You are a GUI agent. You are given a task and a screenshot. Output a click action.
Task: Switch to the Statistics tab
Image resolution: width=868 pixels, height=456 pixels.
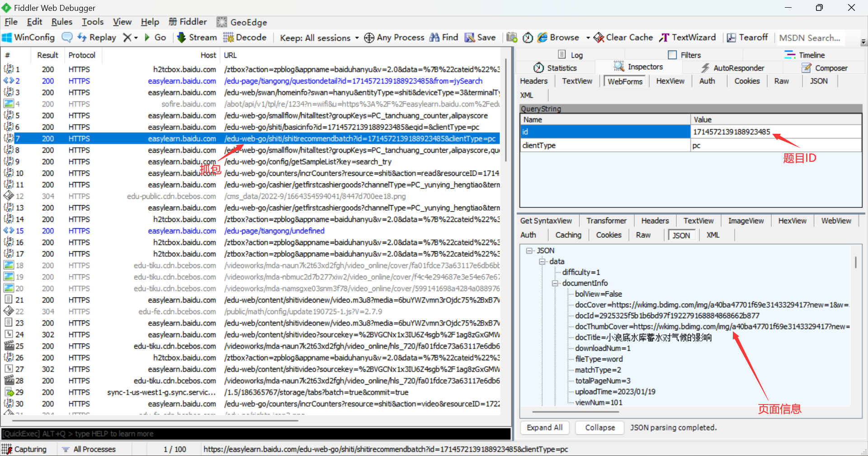[555, 68]
